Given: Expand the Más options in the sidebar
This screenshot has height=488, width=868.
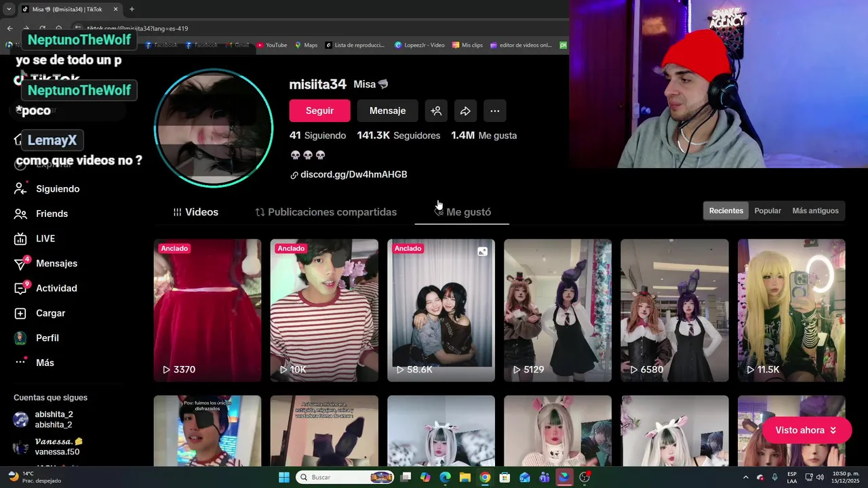Looking at the screenshot, I should click(35, 363).
